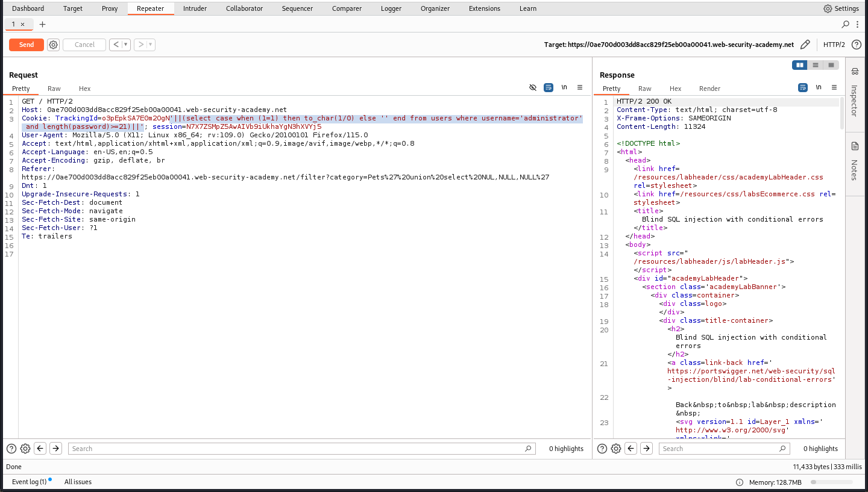
Task: Show response in Render view
Action: click(x=709, y=89)
